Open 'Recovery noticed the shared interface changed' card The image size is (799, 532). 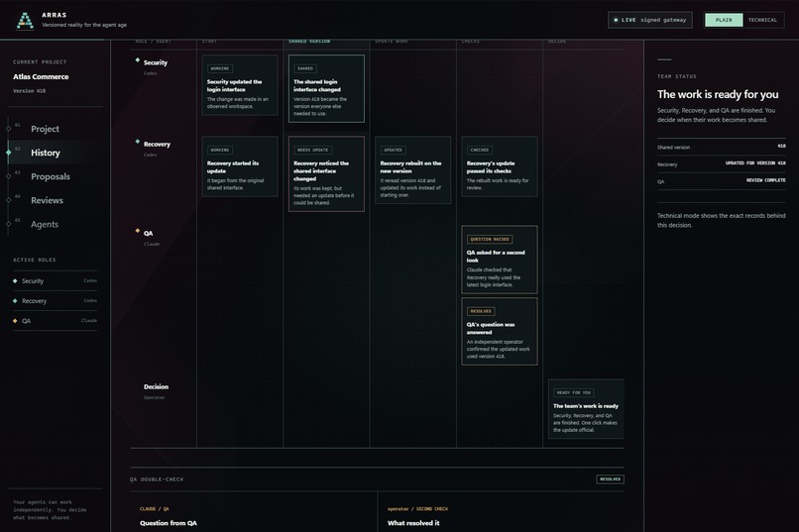click(326, 174)
